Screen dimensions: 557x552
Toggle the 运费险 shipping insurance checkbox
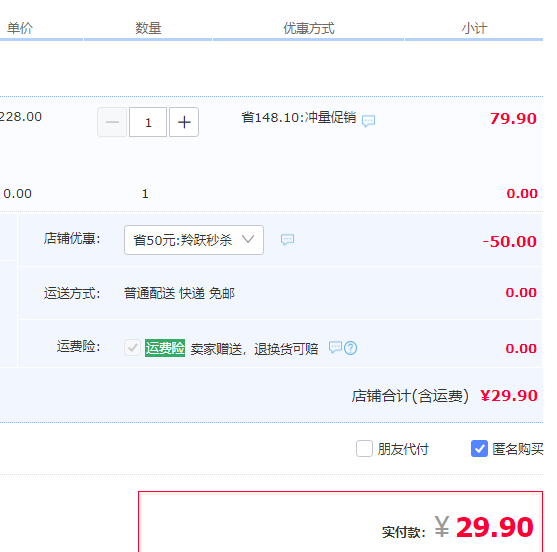tap(133, 347)
